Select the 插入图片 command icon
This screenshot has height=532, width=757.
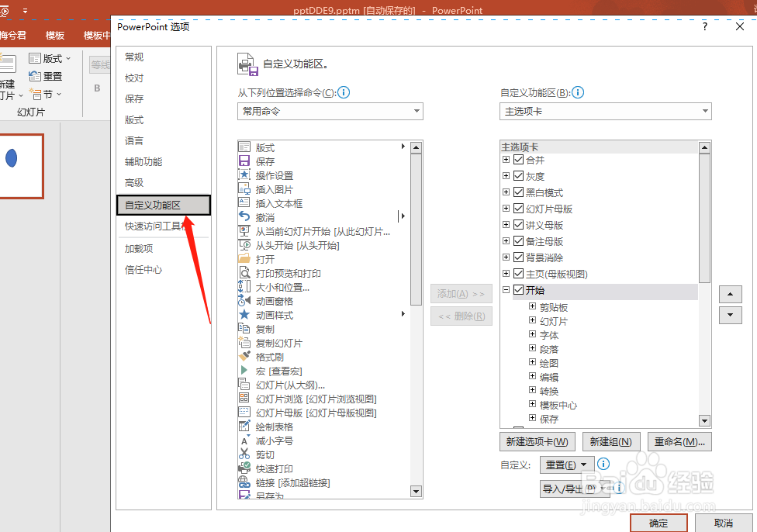pos(244,188)
